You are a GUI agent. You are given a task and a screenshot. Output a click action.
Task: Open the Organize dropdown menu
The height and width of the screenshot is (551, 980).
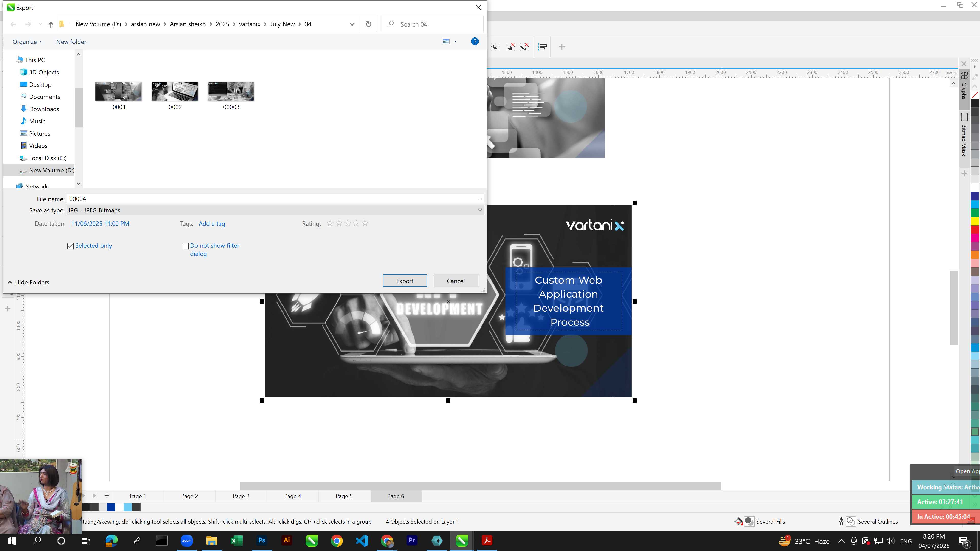tap(27, 42)
